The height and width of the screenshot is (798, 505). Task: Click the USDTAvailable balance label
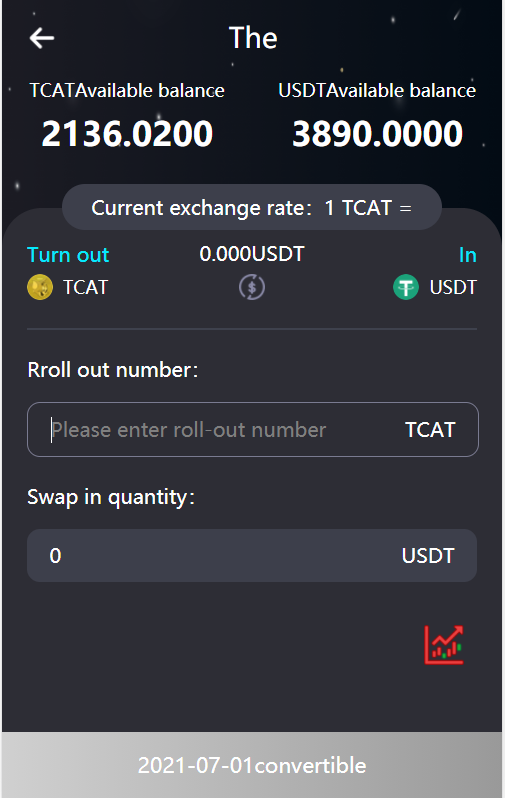click(377, 91)
